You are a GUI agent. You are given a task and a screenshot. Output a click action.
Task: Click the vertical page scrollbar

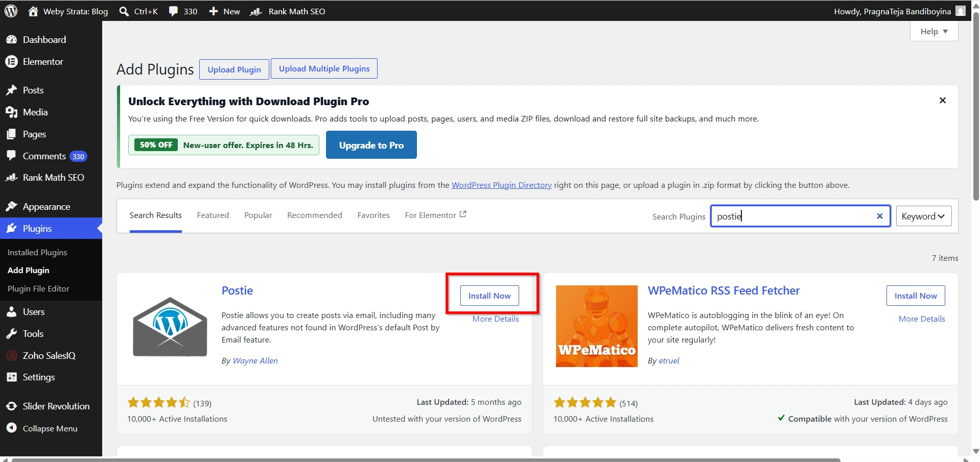click(x=976, y=106)
